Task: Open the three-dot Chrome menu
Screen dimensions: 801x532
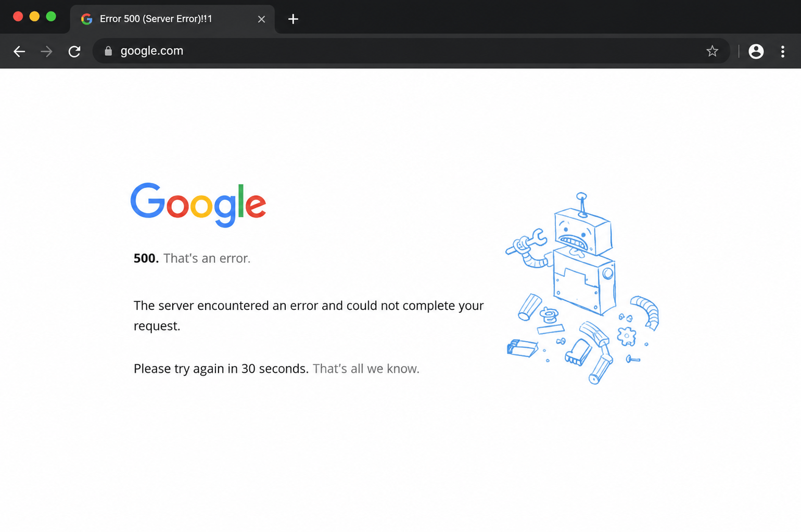Action: pyautogui.click(x=782, y=51)
